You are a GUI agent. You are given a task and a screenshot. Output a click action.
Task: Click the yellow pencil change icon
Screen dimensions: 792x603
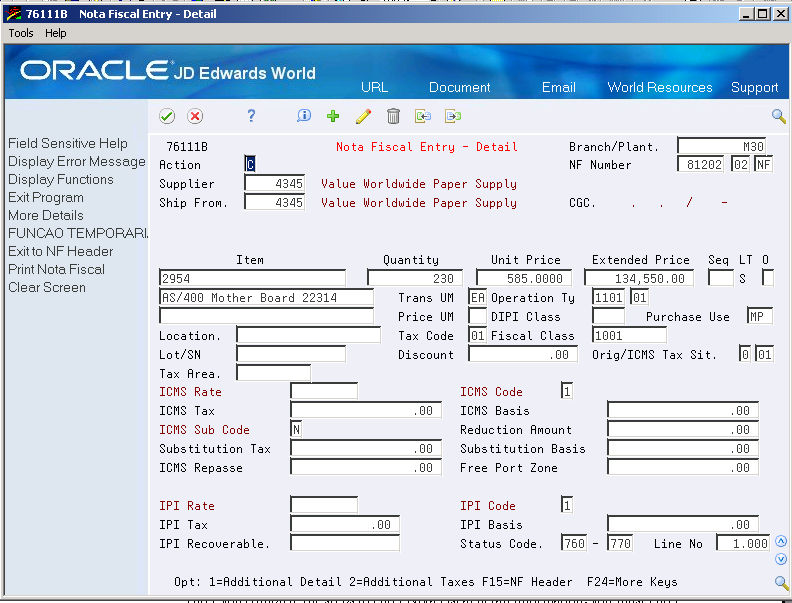[363, 116]
